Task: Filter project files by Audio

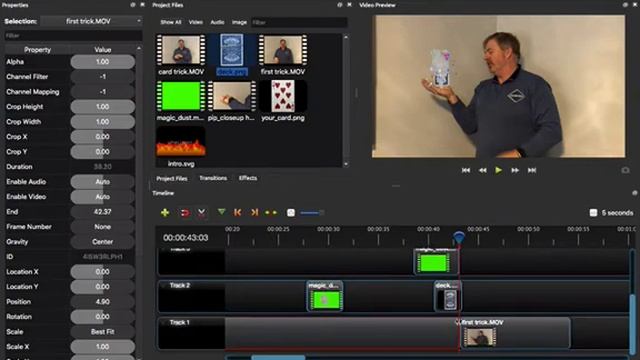Action: point(217,22)
